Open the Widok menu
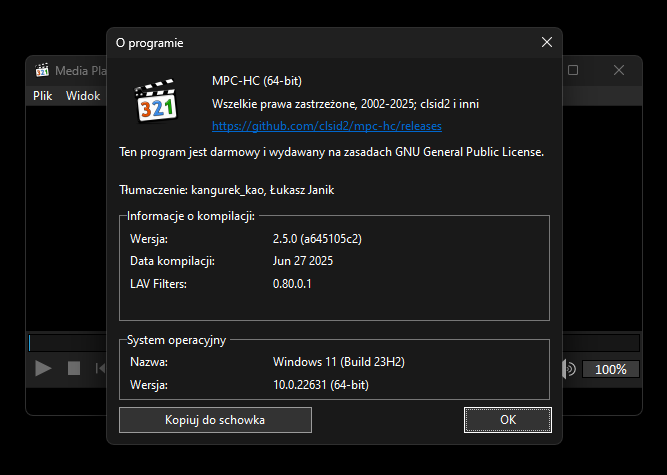 tap(83, 96)
